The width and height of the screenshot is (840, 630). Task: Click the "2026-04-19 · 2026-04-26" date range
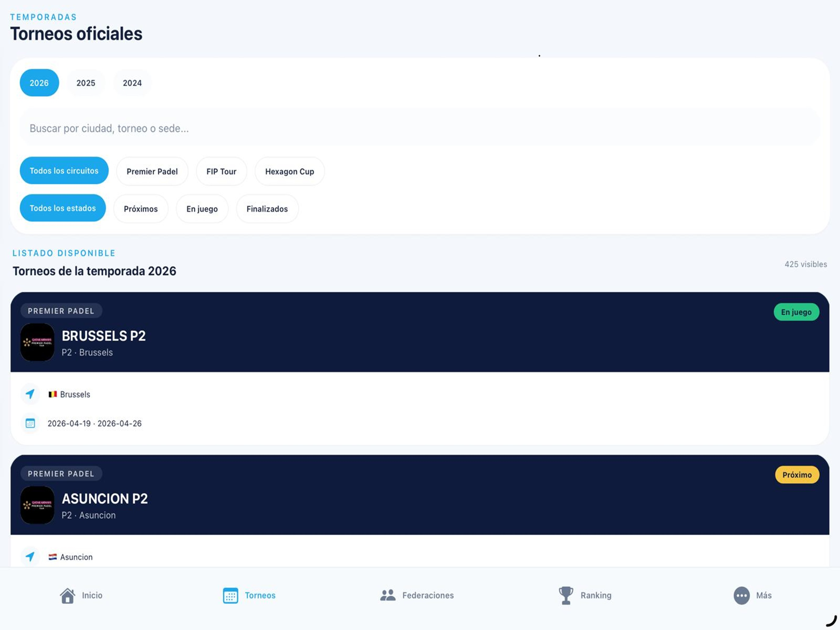tap(95, 423)
